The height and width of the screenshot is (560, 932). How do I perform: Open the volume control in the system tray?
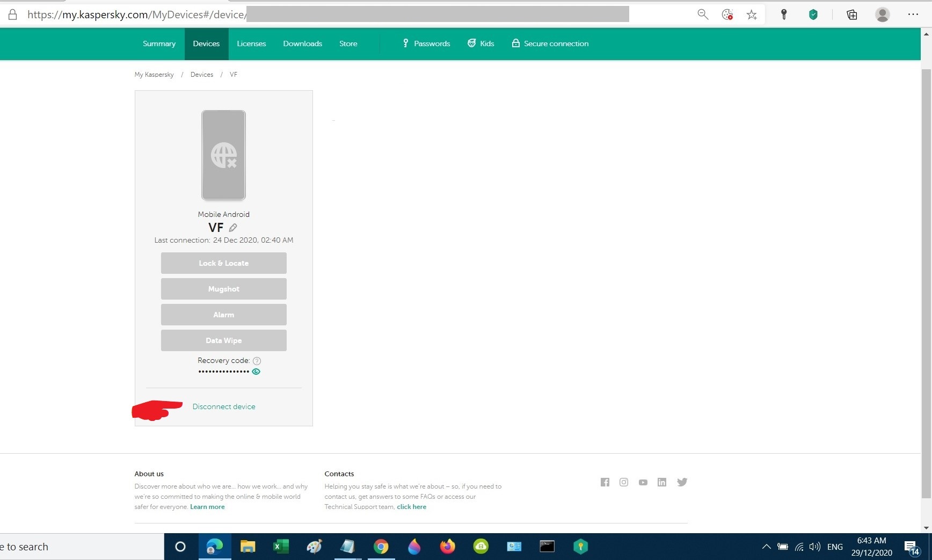click(x=815, y=547)
